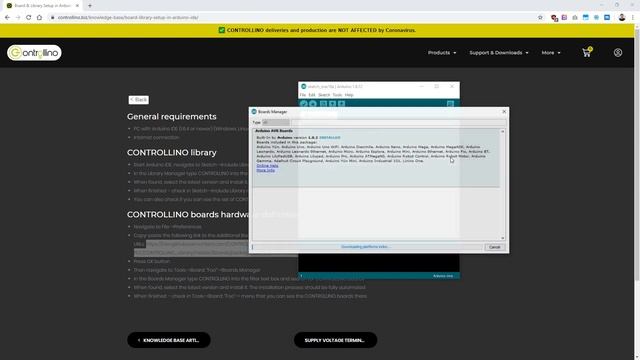Open the Chrome profile avatar
640x360 pixels.
click(x=622, y=18)
